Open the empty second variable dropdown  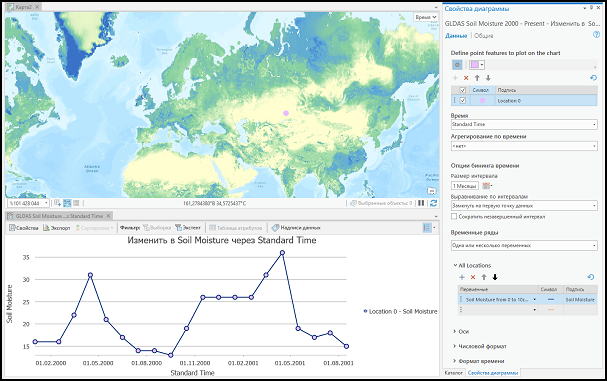coord(535,309)
